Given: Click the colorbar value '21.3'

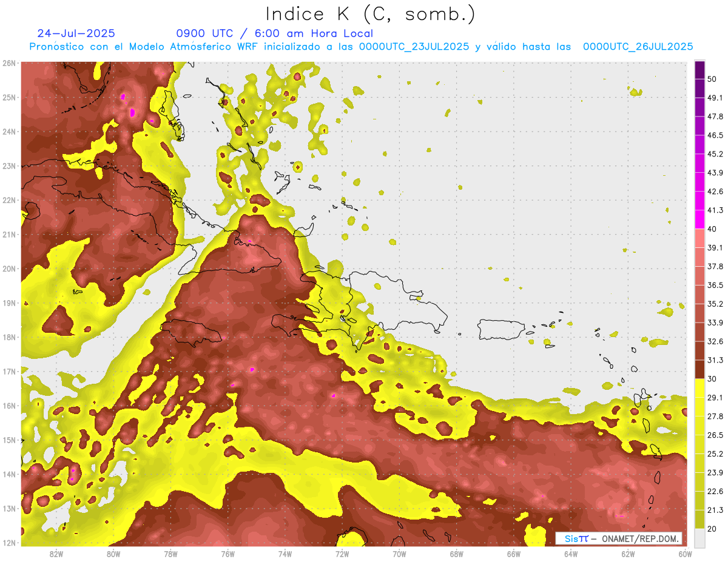Looking at the screenshot, I should click(x=715, y=510).
